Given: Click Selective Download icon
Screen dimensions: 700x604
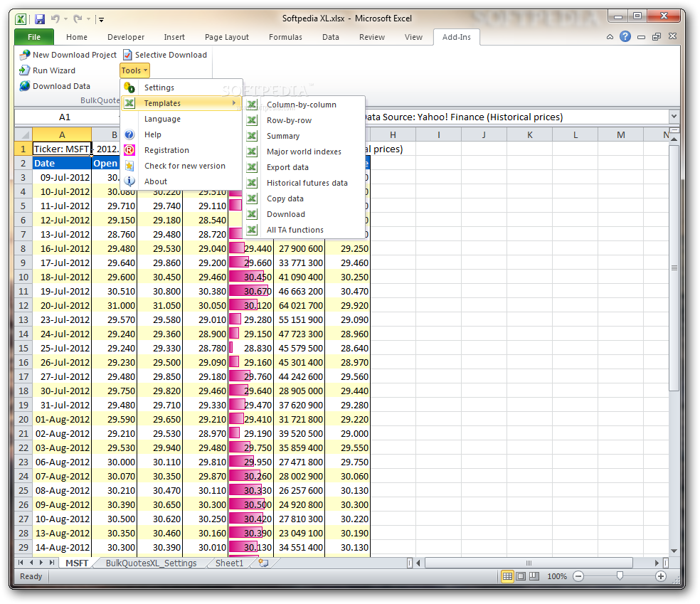Looking at the screenshot, I should coord(127,55).
